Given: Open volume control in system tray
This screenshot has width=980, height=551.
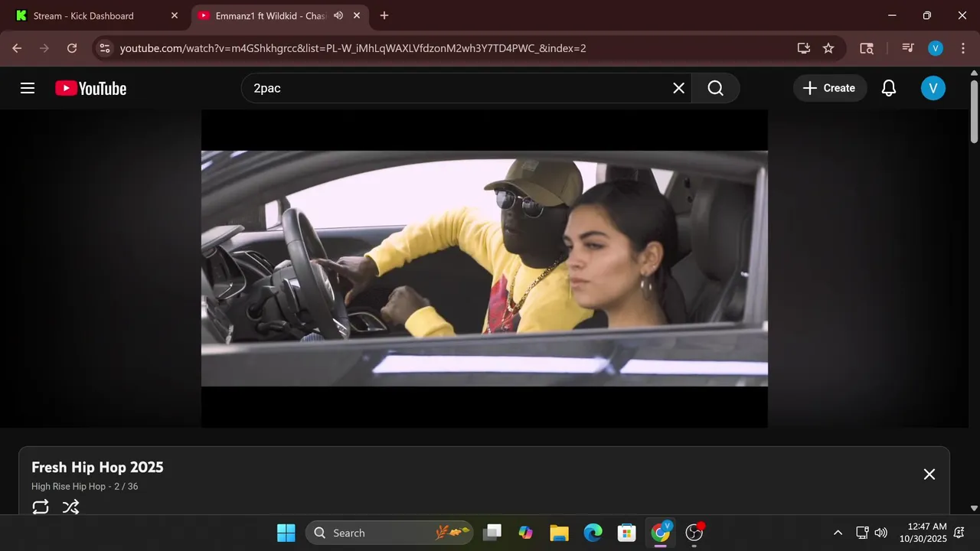Looking at the screenshot, I should click(x=881, y=533).
